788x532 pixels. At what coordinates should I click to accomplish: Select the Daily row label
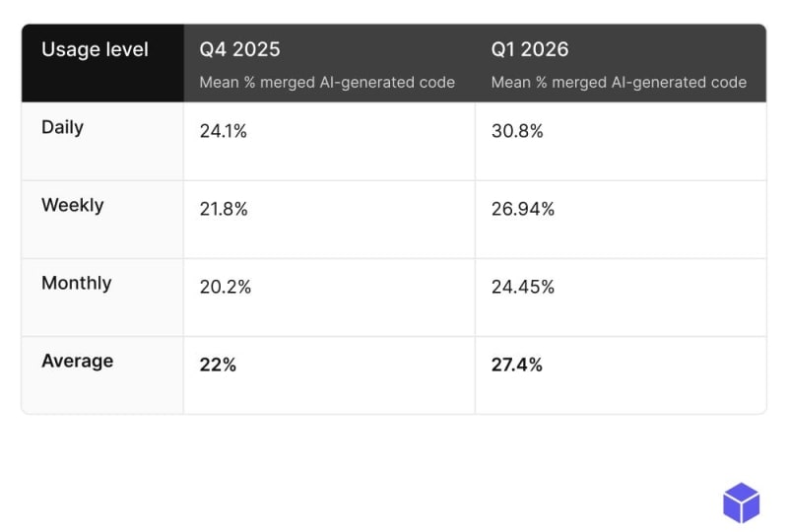coord(62,127)
